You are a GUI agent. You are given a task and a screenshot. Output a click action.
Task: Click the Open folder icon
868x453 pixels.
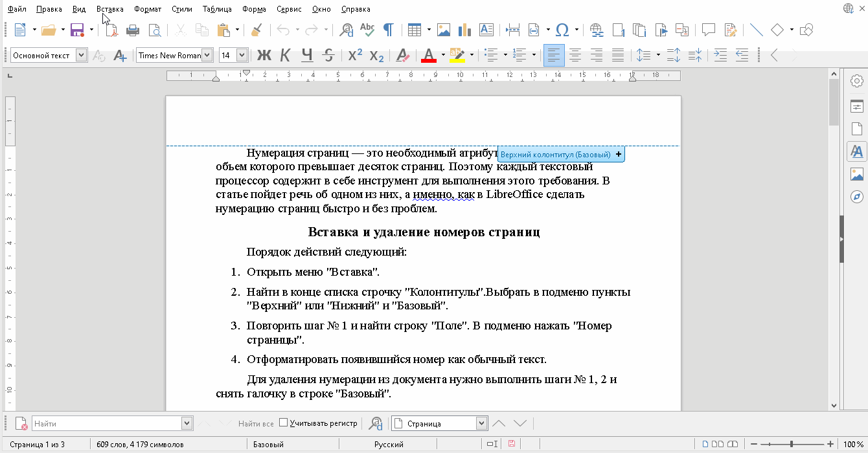(49, 30)
